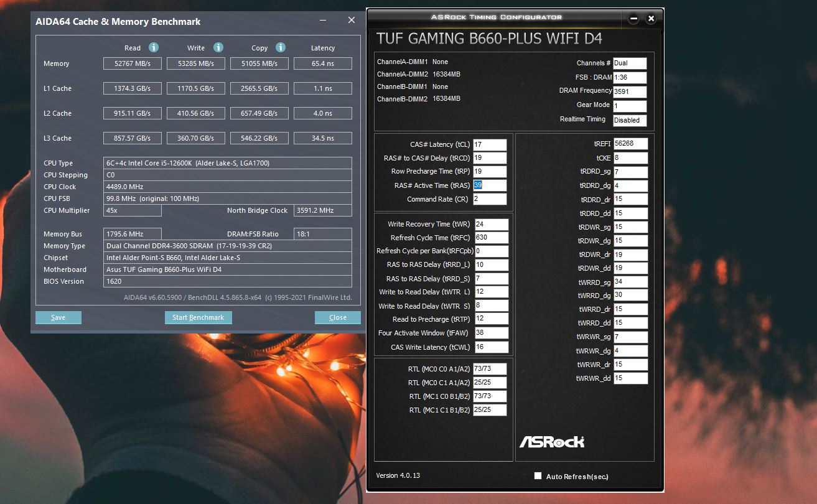
Task: Select the RAS# to CAS# Delay (tRCD) field
Action: pos(490,158)
